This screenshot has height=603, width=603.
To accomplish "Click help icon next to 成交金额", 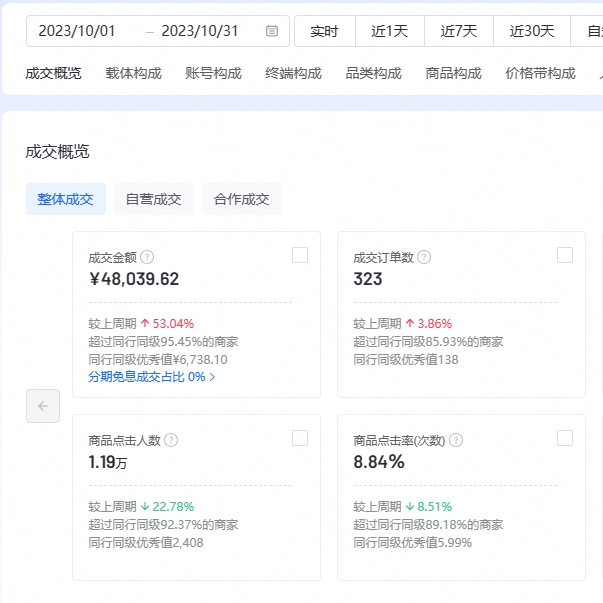I will pos(147,257).
